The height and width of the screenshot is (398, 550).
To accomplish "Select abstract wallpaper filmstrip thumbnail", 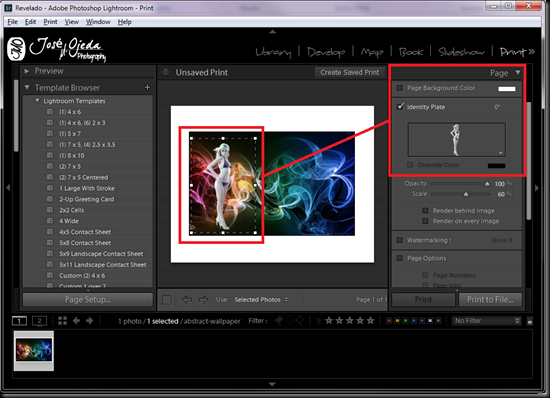I will click(x=34, y=350).
